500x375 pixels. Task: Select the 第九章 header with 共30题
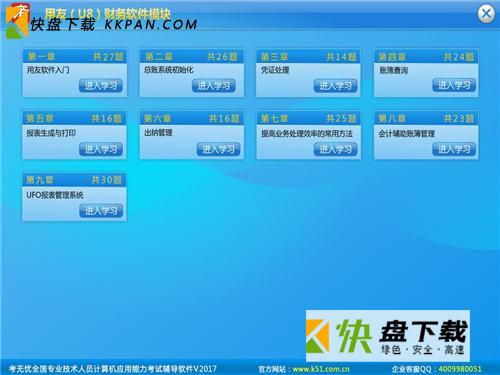[74, 180]
